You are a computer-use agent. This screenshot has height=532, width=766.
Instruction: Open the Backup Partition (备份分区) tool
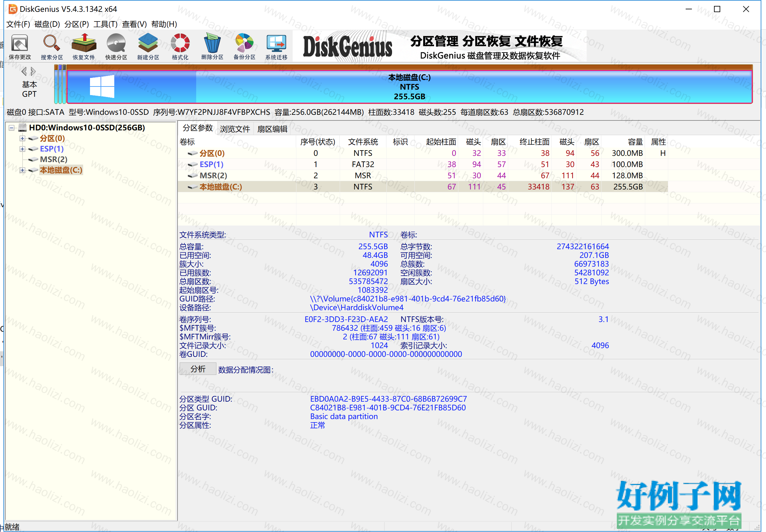(x=244, y=47)
